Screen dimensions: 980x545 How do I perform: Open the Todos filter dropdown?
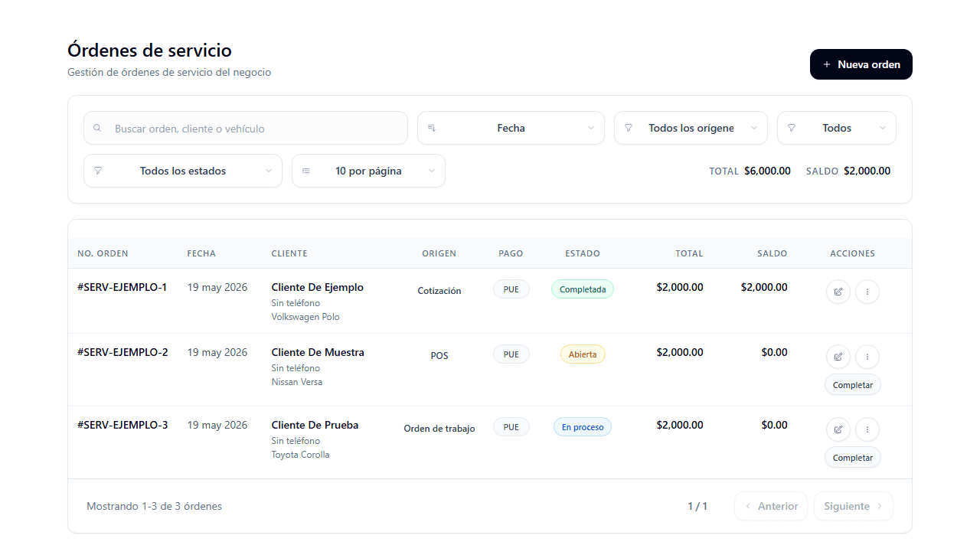coord(836,128)
